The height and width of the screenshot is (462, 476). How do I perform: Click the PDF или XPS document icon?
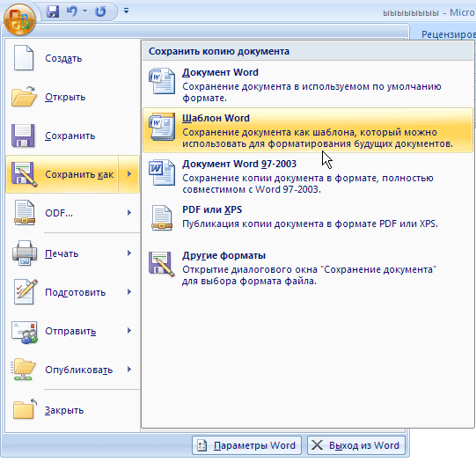[162, 218]
